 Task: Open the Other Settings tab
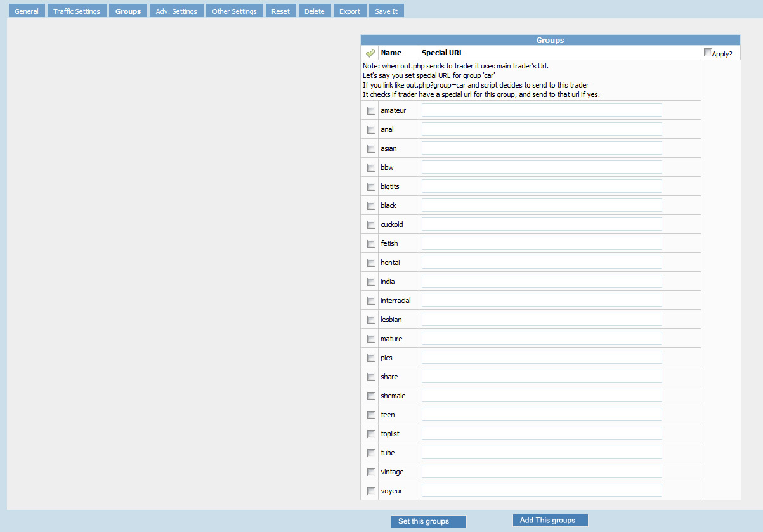pyautogui.click(x=234, y=11)
